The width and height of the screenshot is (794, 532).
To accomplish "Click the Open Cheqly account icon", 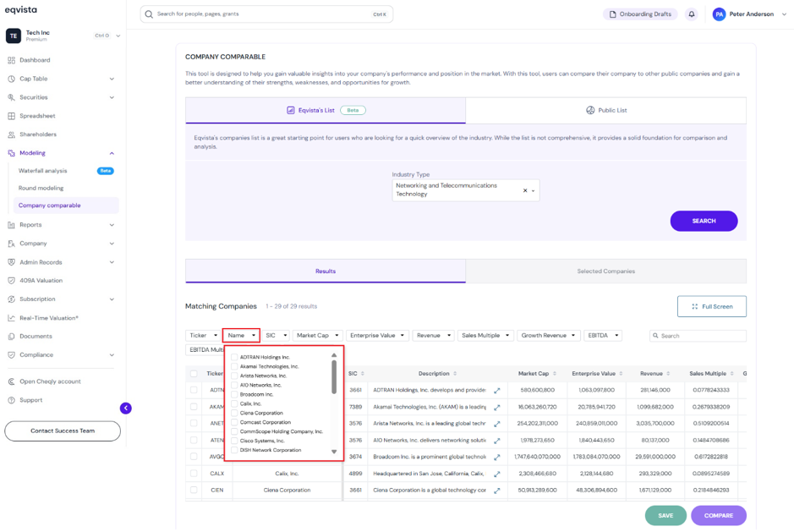I will pos(11,381).
